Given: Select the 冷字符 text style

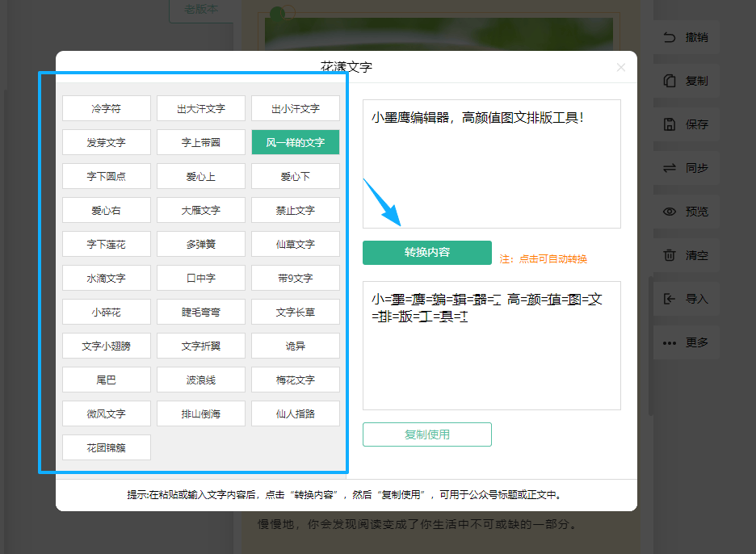Looking at the screenshot, I should pos(107,108).
